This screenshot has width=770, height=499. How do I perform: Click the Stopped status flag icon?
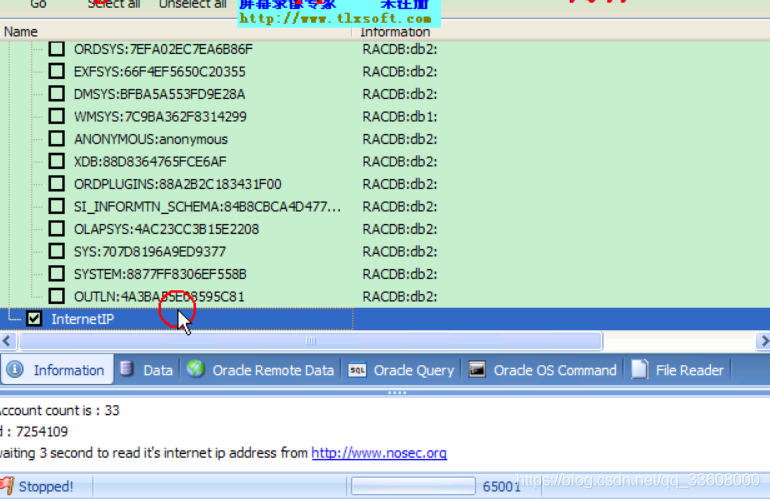pos(7,485)
